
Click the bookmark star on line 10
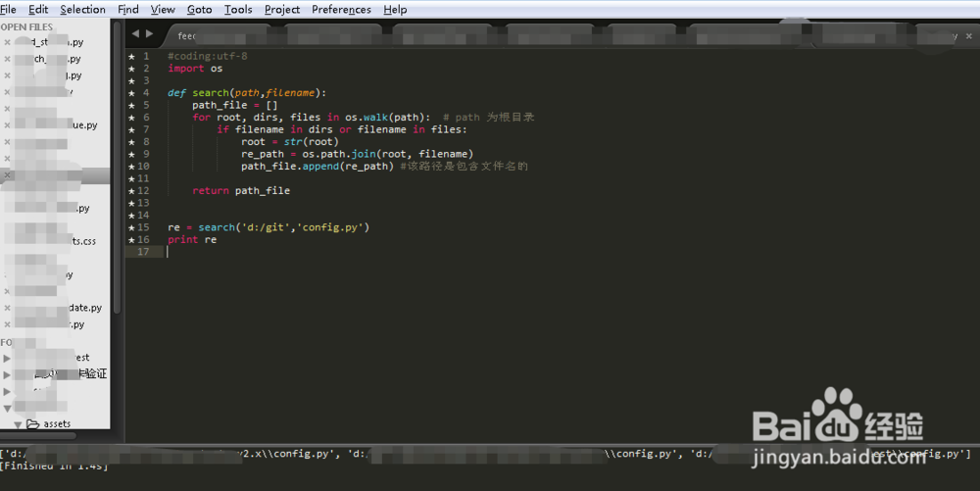click(132, 167)
